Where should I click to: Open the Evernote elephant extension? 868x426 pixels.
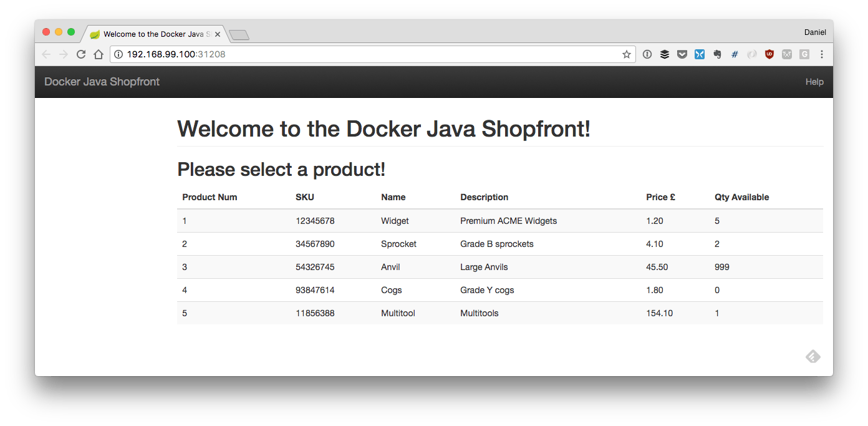tap(717, 55)
